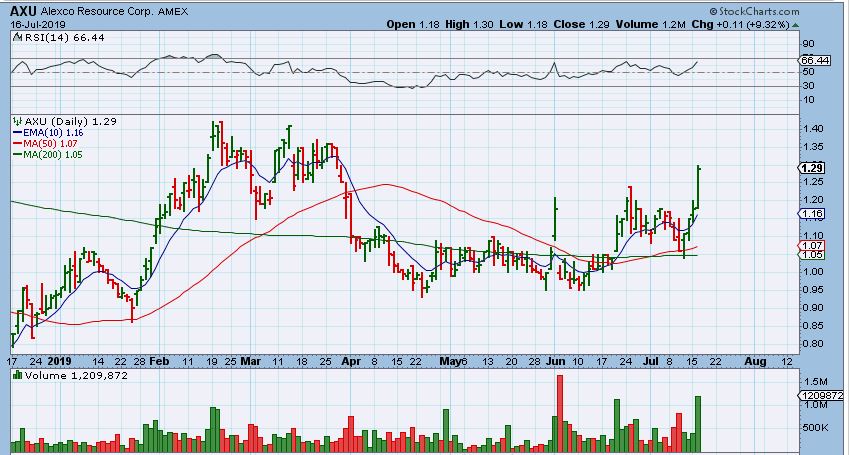The height and width of the screenshot is (455, 850).
Task: Click the 1.05 MA(200) tag on price axis
Action: tap(812, 255)
